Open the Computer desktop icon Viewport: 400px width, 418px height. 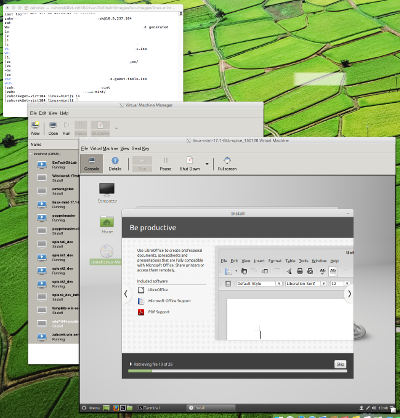tap(107, 192)
